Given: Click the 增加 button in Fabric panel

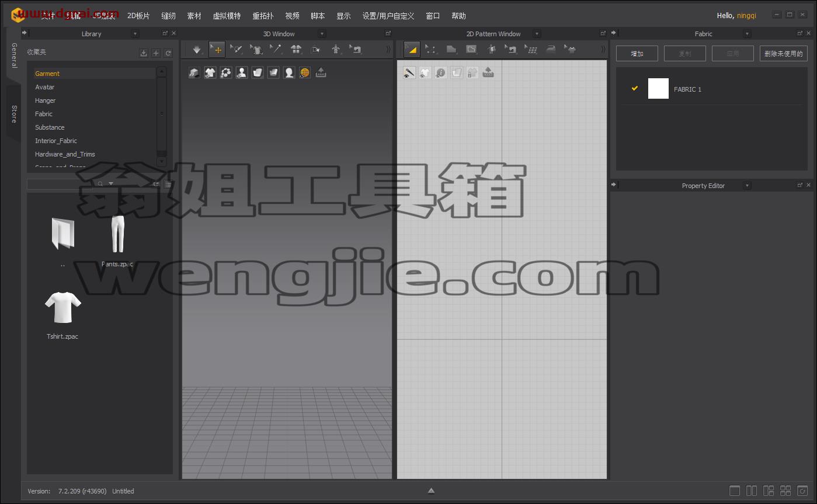Looking at the screenshot, I should click(x=637, y=54).
